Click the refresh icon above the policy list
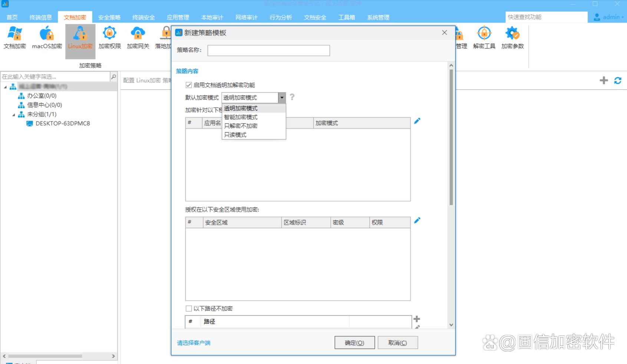Viewport: 627px width, 364px height. [618, 80]
